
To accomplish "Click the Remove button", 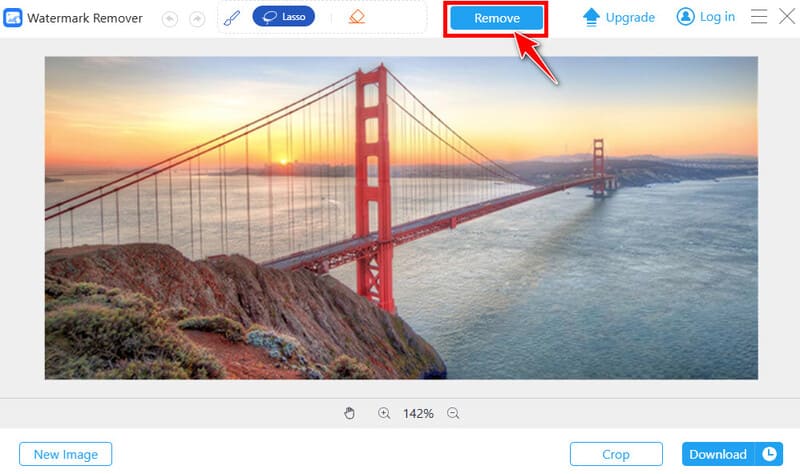I will coord(496,18).
